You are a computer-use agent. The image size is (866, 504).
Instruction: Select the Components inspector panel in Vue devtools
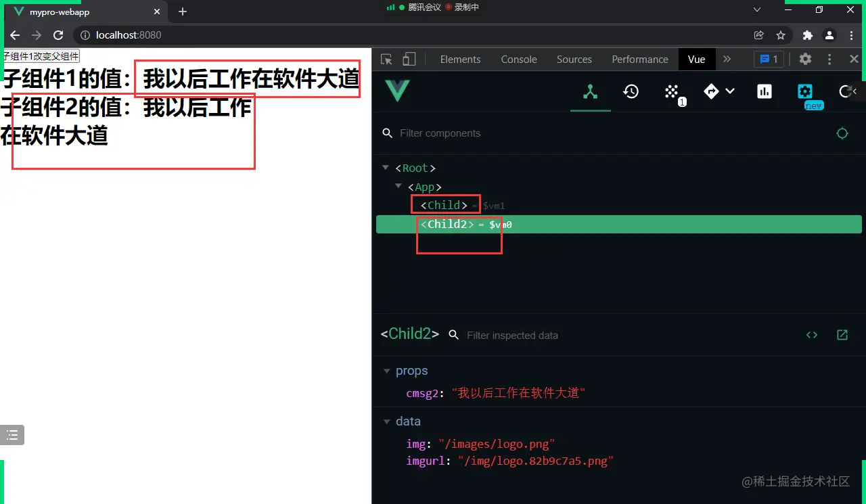(x=590, y=91)
